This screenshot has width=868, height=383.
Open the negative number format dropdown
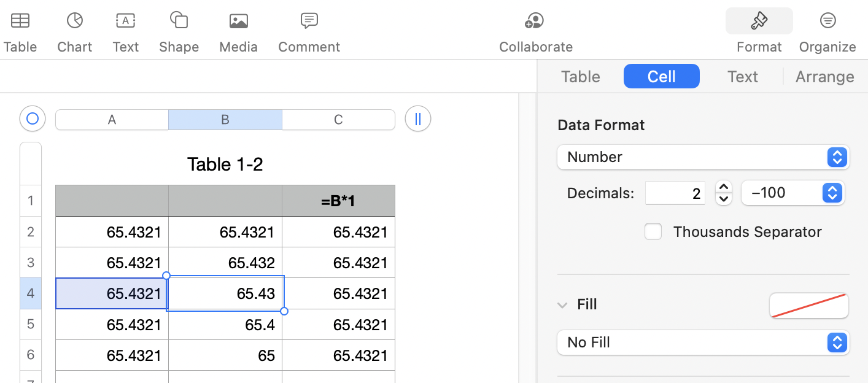(792, 193)
